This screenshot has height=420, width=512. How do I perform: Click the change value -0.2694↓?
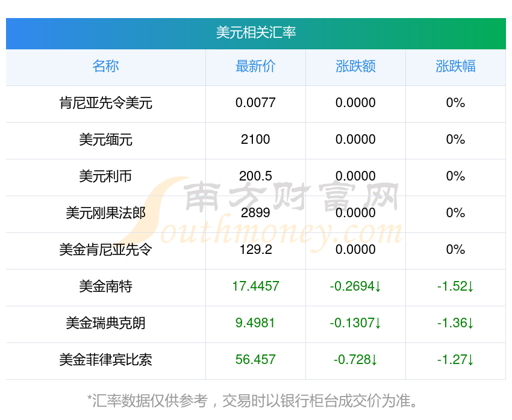point(355,286)
